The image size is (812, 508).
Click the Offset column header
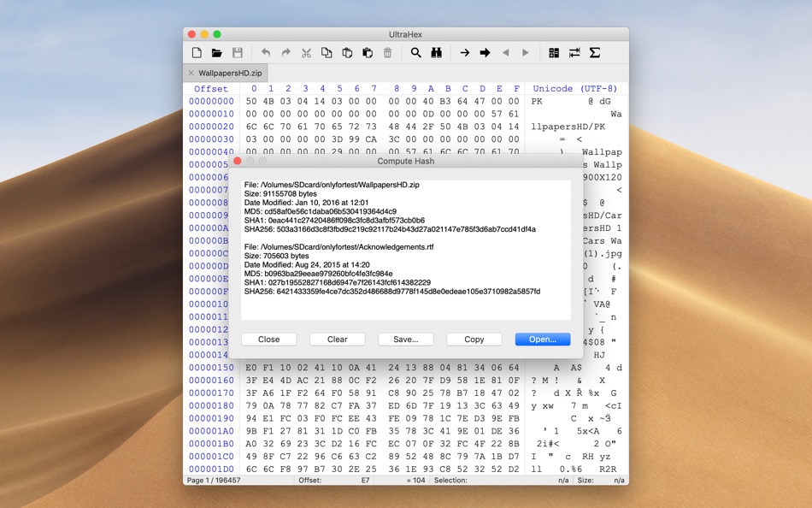tap(211, 89)
